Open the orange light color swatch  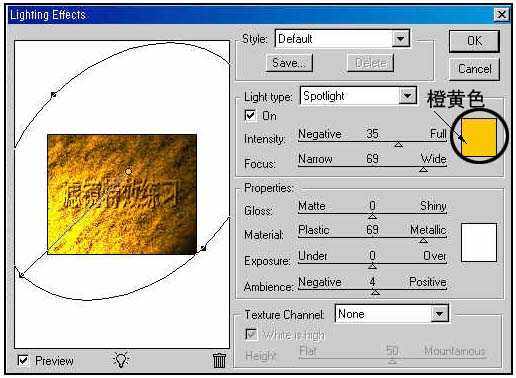[x=479, y=137]
